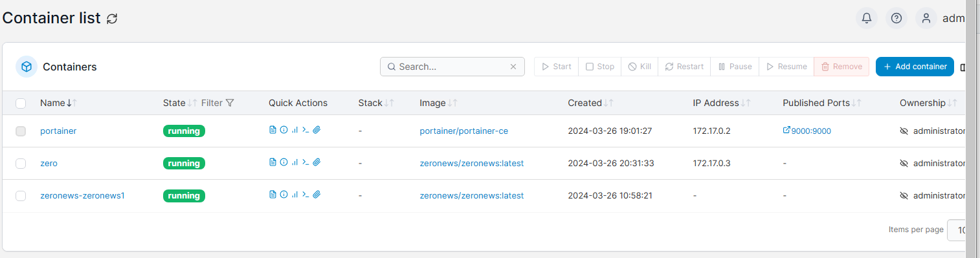Sort containers by IP Address column
980x258 pixels.
[x=722, y=103]
